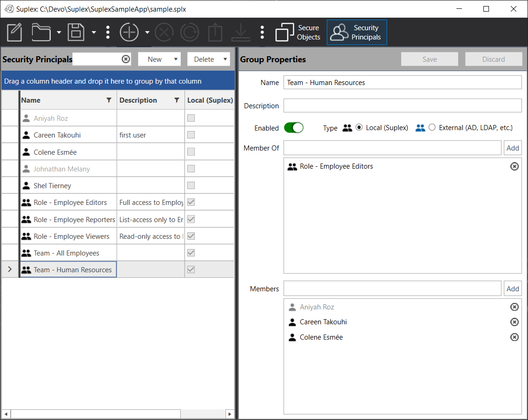Click the Discard button

point(494,59)
